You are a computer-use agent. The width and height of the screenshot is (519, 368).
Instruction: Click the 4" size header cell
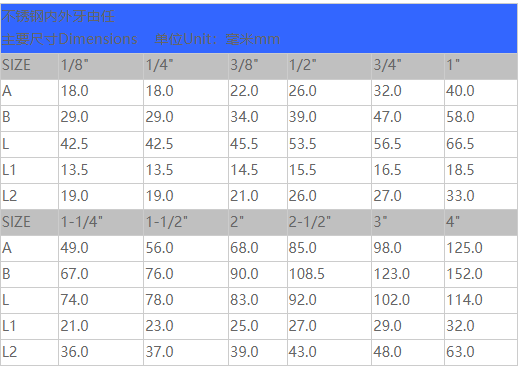point(481,223)
